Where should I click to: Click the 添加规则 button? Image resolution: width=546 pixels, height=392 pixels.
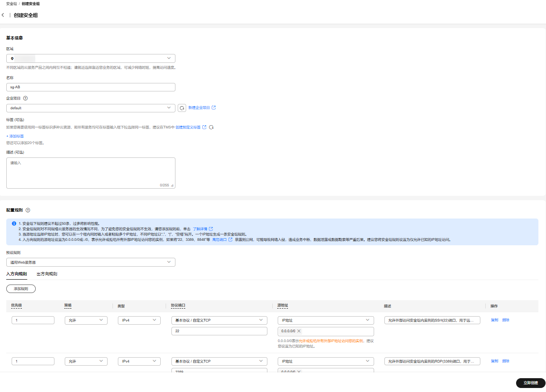21,289
